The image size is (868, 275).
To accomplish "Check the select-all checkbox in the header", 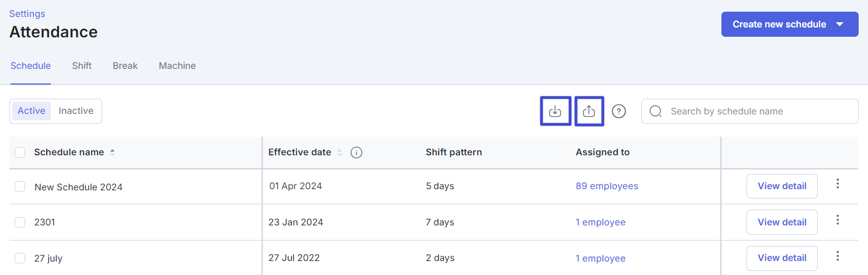I will click(20, 152).
